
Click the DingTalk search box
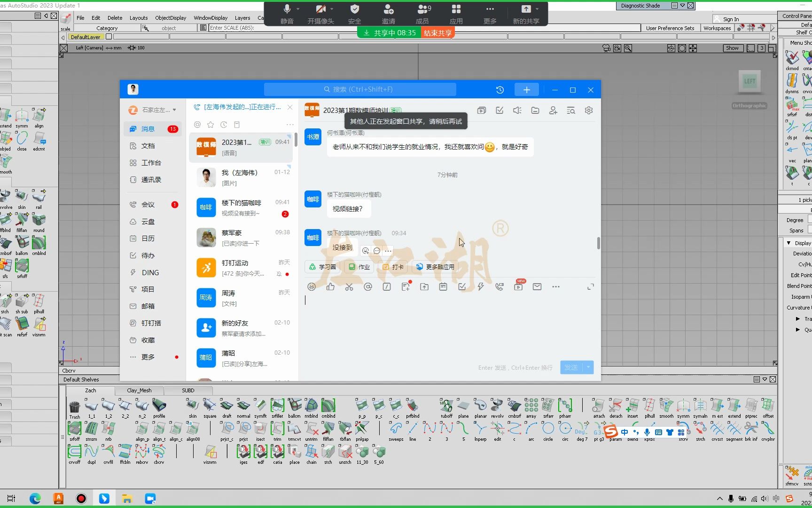(x=360, y=89)
